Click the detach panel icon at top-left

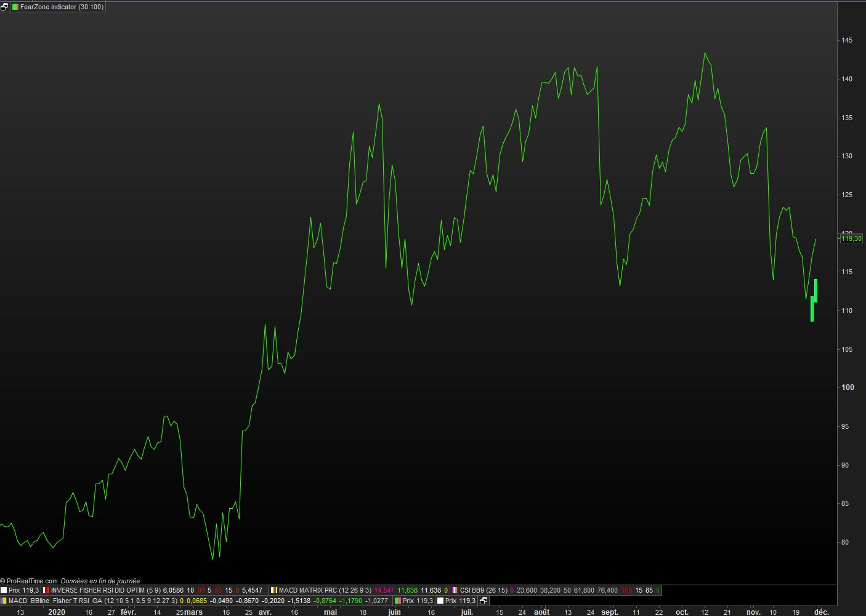(x=5, y=7)
